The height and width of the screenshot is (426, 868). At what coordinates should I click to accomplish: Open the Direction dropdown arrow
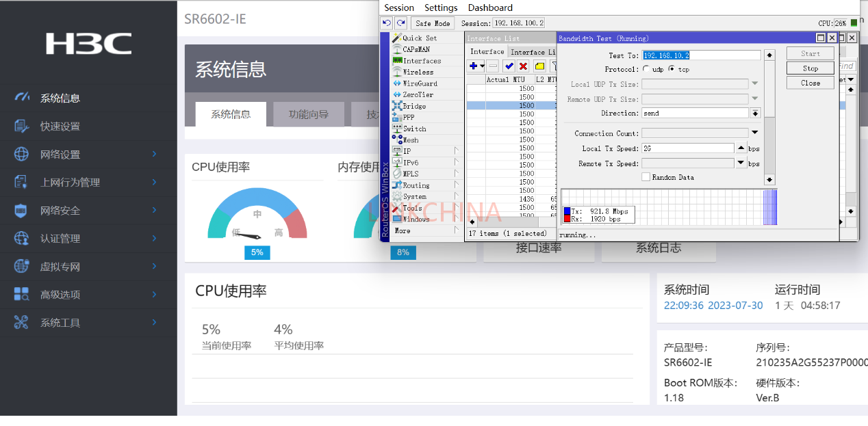point(755,113)
